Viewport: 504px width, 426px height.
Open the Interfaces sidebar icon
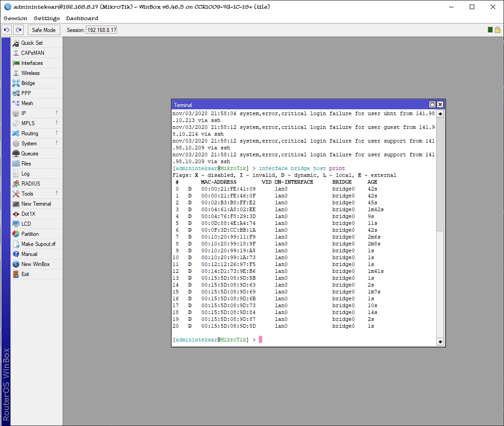(x=16, y=63)
